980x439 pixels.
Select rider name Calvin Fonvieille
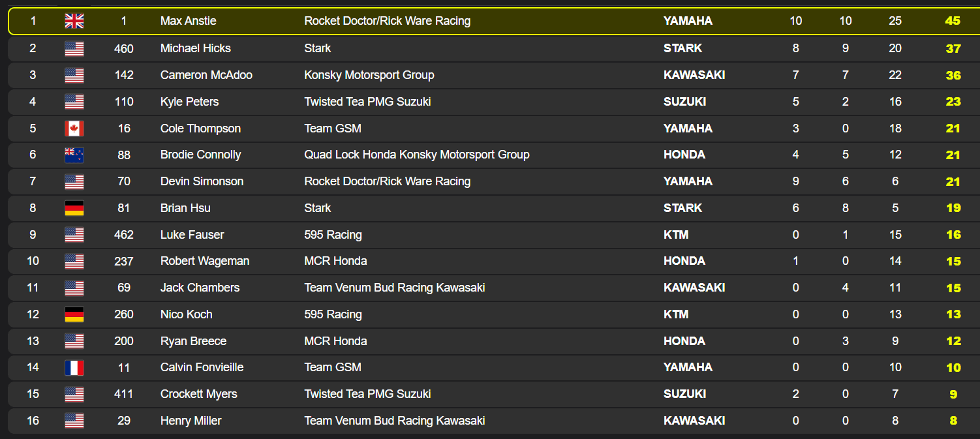[202, 367]
